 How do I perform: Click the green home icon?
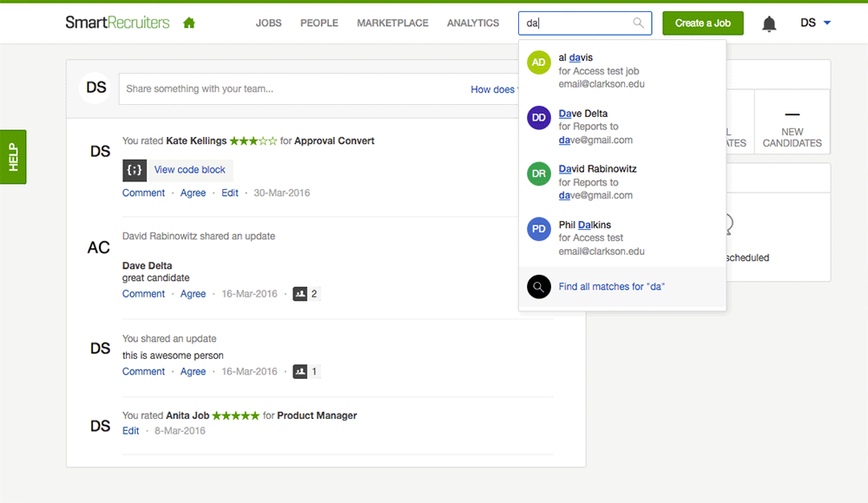pos(189,23)
